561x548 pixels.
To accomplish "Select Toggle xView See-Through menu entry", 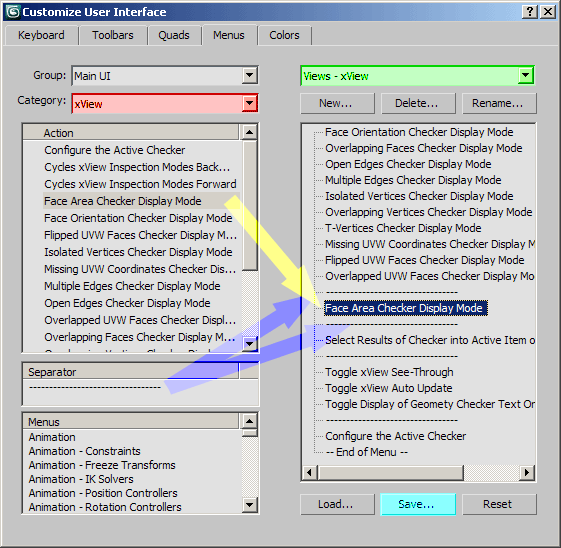I will click(x=389, y=372).
